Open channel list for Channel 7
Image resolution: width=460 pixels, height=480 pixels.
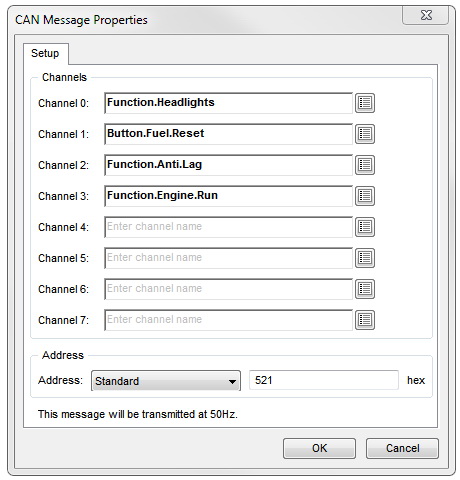click(x=365, y=320)
